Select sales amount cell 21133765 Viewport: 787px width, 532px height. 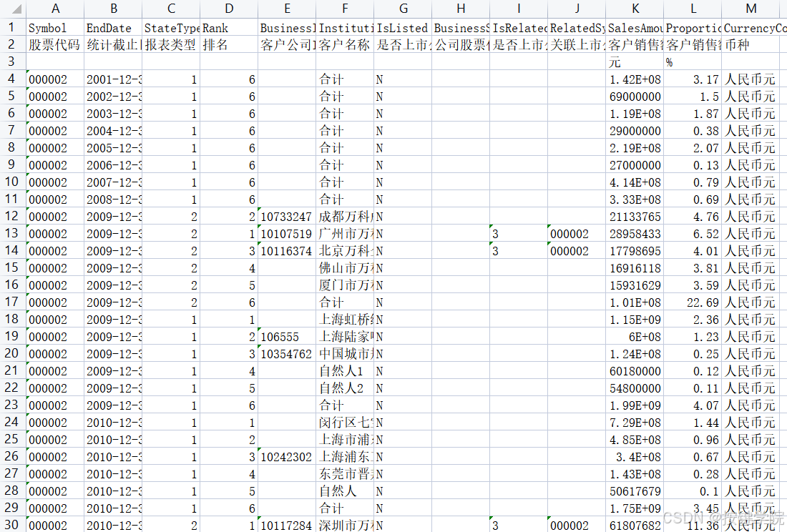(x=635, y=217)
